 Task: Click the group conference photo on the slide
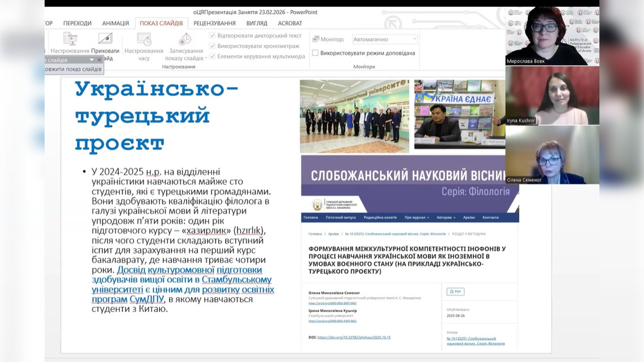point(354,116)
